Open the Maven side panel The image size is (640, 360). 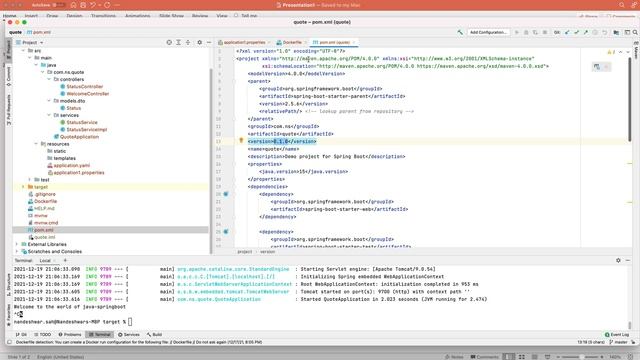point(636,51)
